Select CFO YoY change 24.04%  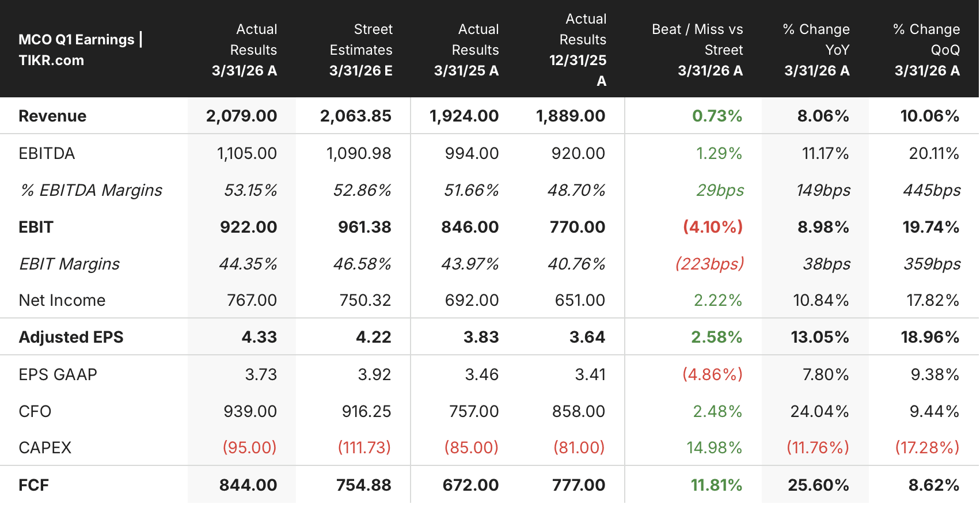pyautogui.click(x=819, y=411)
